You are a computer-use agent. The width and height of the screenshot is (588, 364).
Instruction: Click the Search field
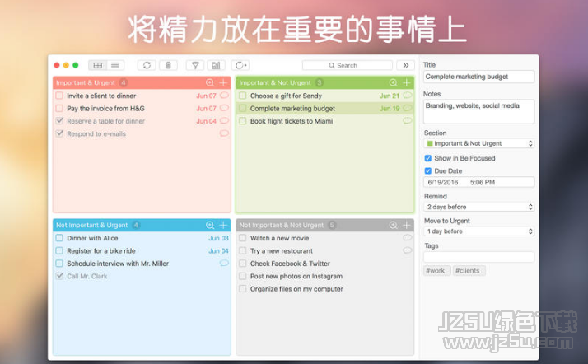(348, 65)
